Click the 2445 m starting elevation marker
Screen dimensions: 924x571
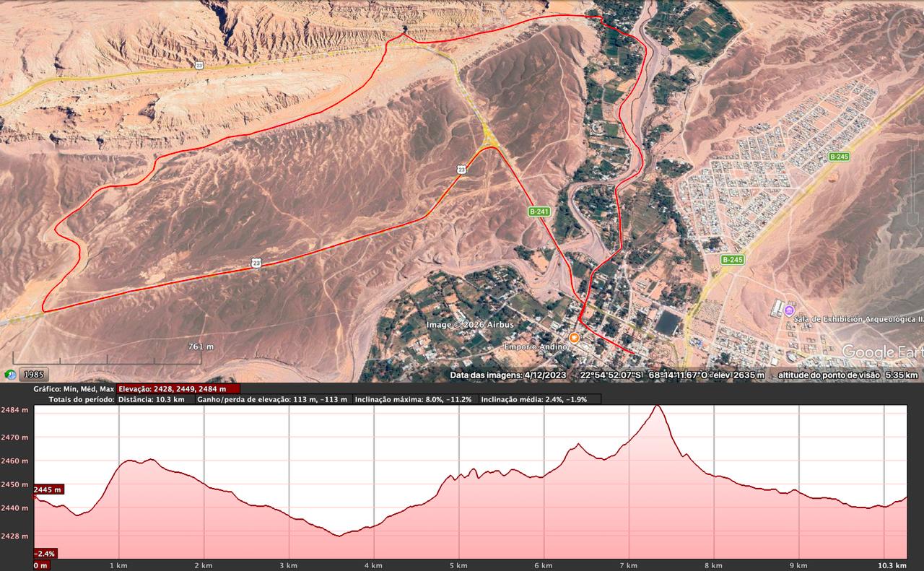point(48,489)
